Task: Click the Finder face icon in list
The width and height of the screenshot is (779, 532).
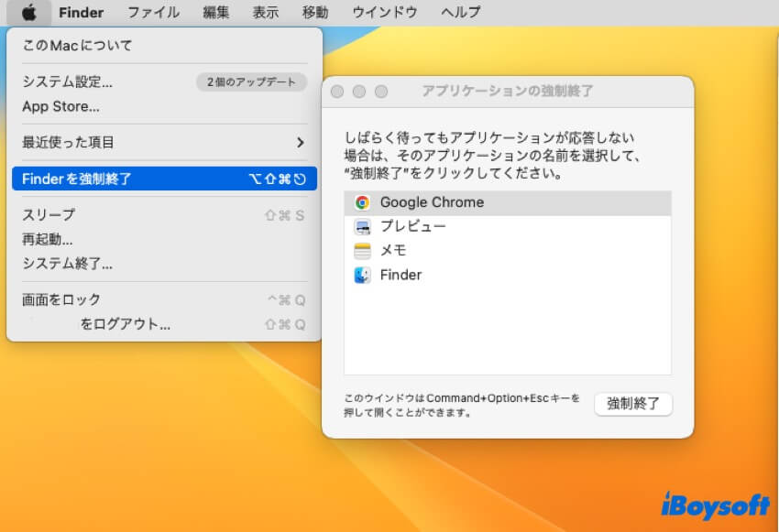Action: click(362, 275)
